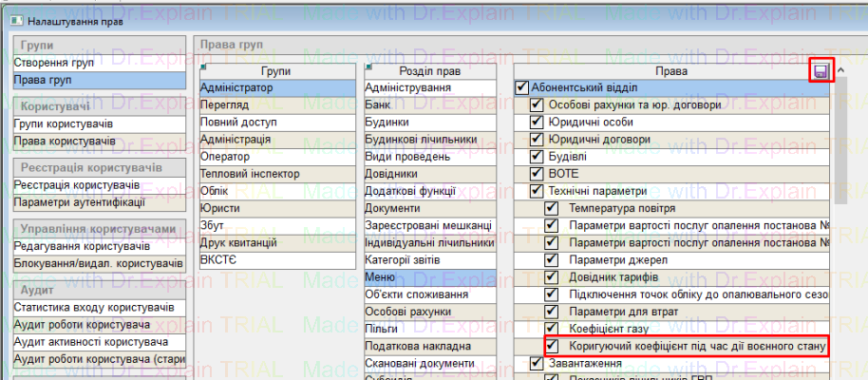868x380 pixels.
Task: Toggle the Абонентський відділ checkbox
Action: pyautogui.click(x=521, y=88)
